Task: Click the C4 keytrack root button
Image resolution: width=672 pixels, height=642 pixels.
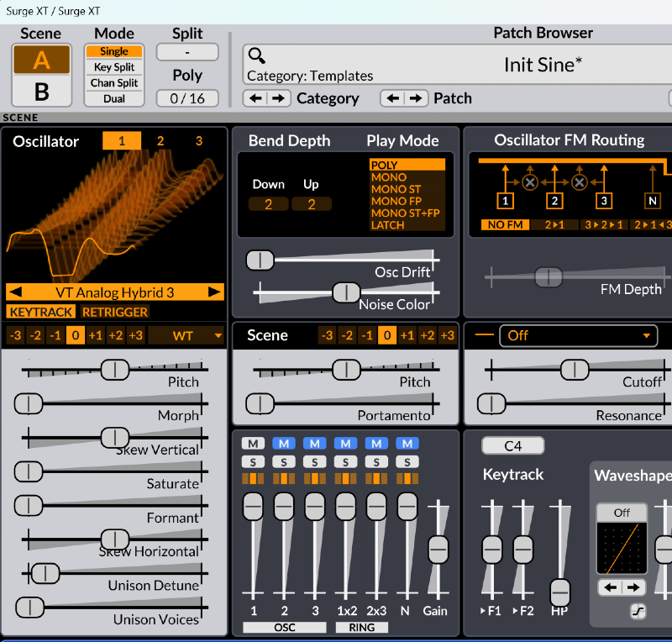Action: [x=513, y=446]
